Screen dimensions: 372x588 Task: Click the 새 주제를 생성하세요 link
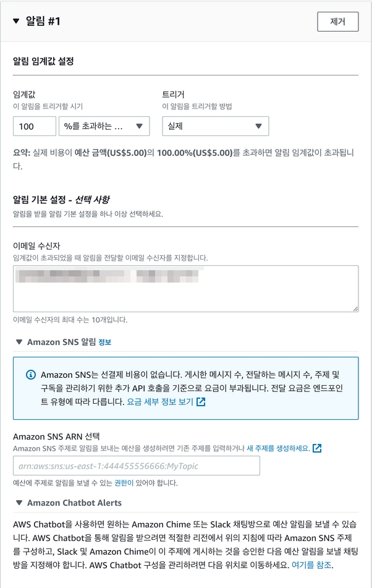point(278,448)
